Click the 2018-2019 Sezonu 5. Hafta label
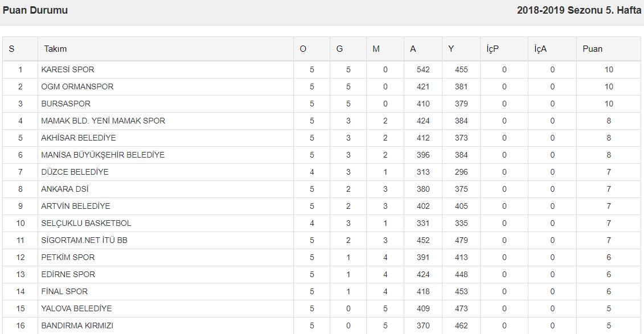Screen dimensions: 644x334 coord(579,10)
